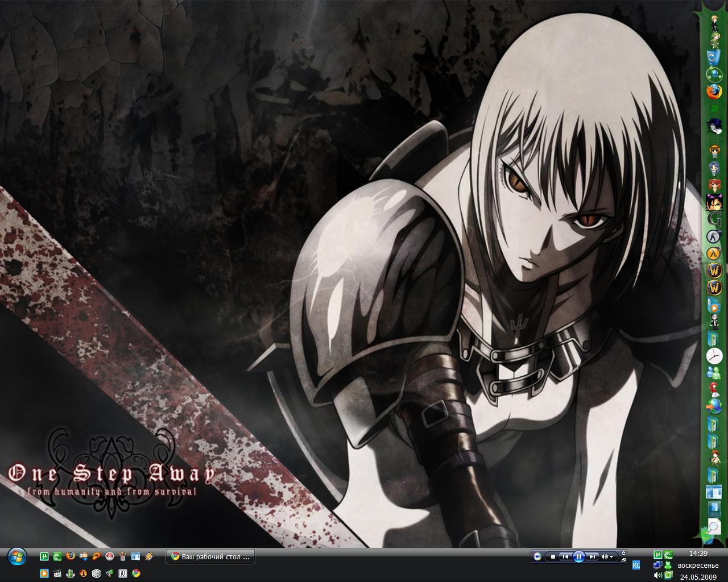Open the RL language bar indicator
Viewport: 728px width, 582px height.
(x=636, y=565)
